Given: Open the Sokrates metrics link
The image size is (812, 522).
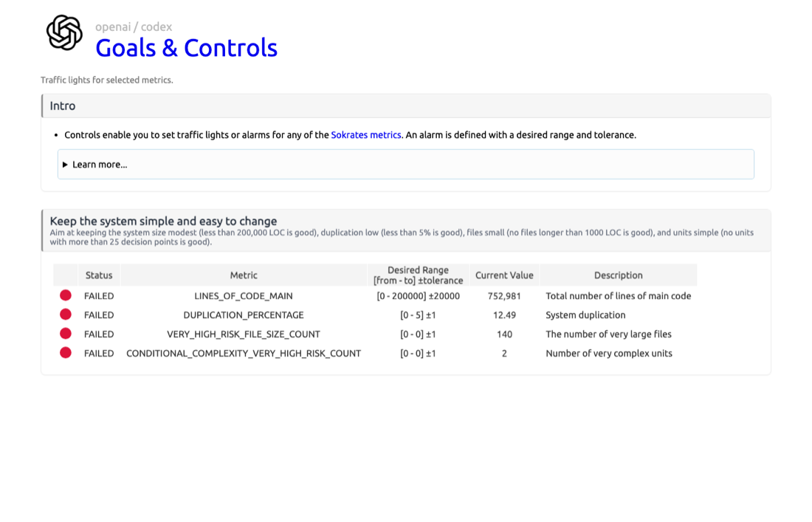Looking at the screenshot, I should (365, 134).
